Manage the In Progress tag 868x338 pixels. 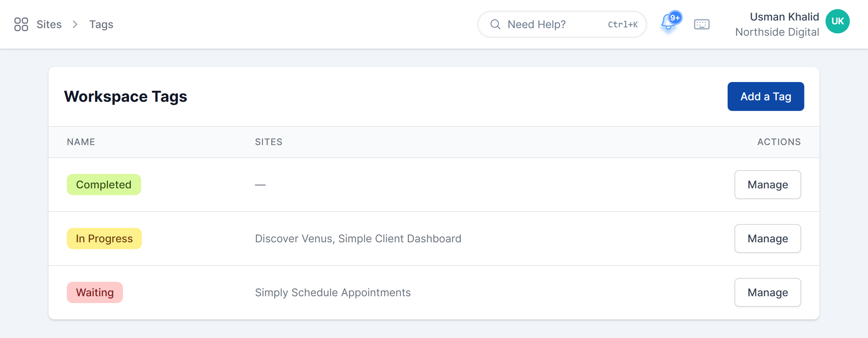pos(767,238)
